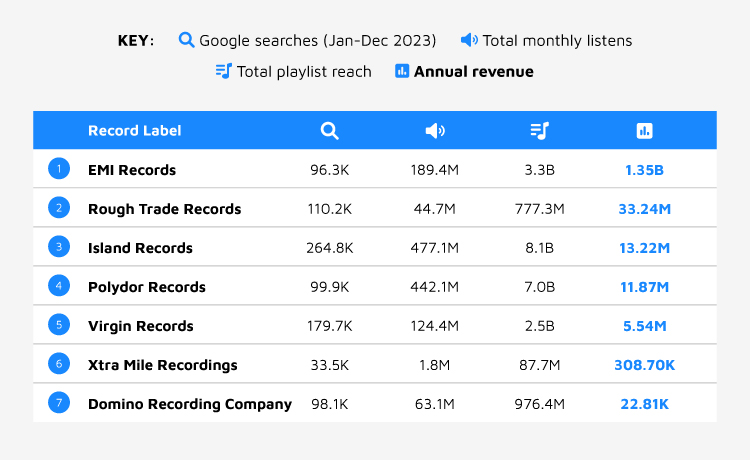Click the bold Annual revenue key text
This screenshot has width=750, height=460.
pyautogui.click(x=474, y=72)
